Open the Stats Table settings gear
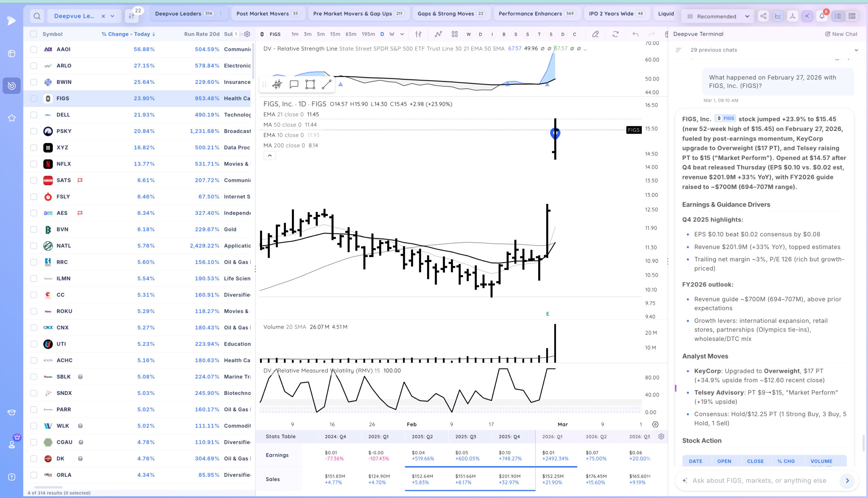Viewport: 868px width, 498px height. click(661, 437)
